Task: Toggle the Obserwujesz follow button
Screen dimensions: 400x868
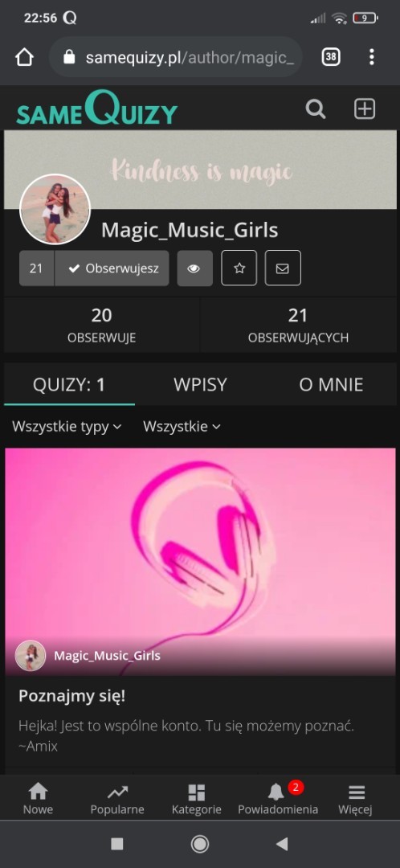Action: pyautogui.click(x=112, y=268)
